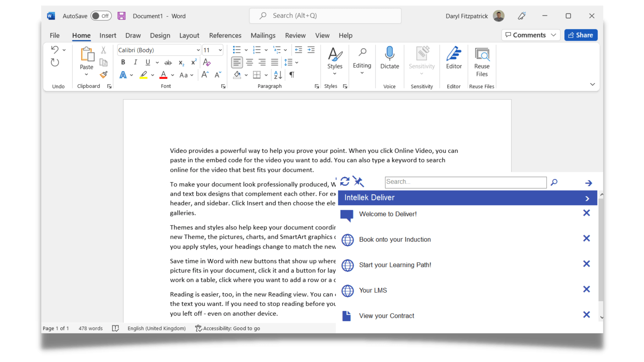Open the Editor pen icon
644x362 pixels.
point(454,53)
